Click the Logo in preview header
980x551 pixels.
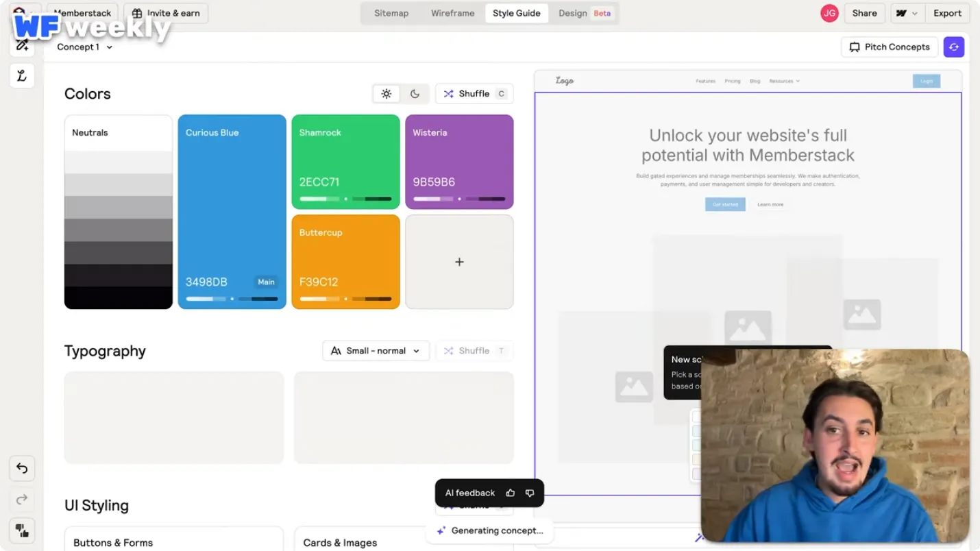[565, 81]
